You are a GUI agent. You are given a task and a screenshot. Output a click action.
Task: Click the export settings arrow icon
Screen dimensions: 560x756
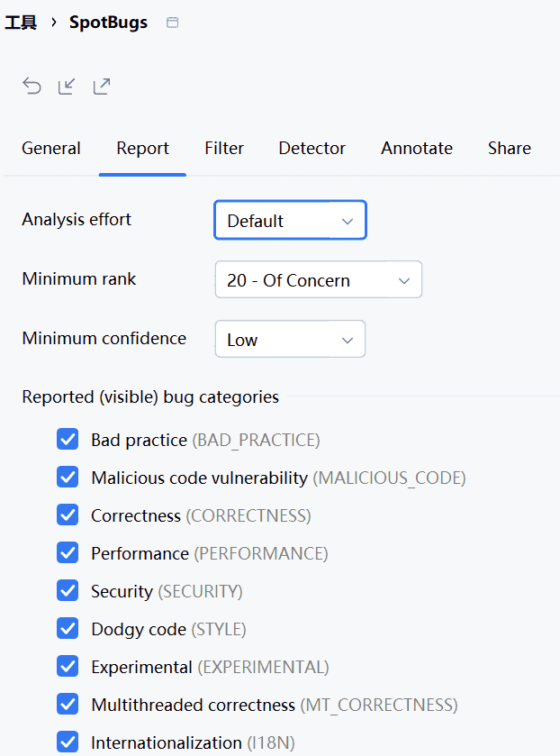click(102, 87)
